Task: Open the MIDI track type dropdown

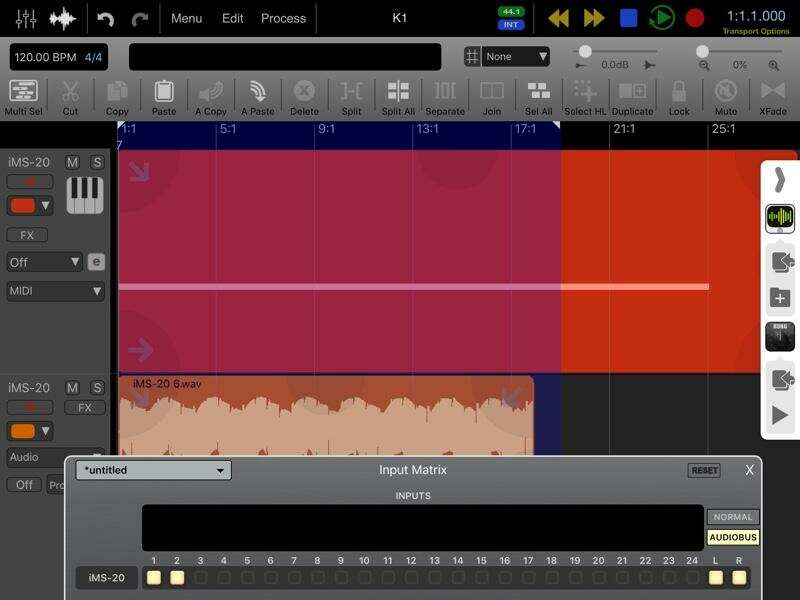Action: pyautogui.click(x=56, y=291)
